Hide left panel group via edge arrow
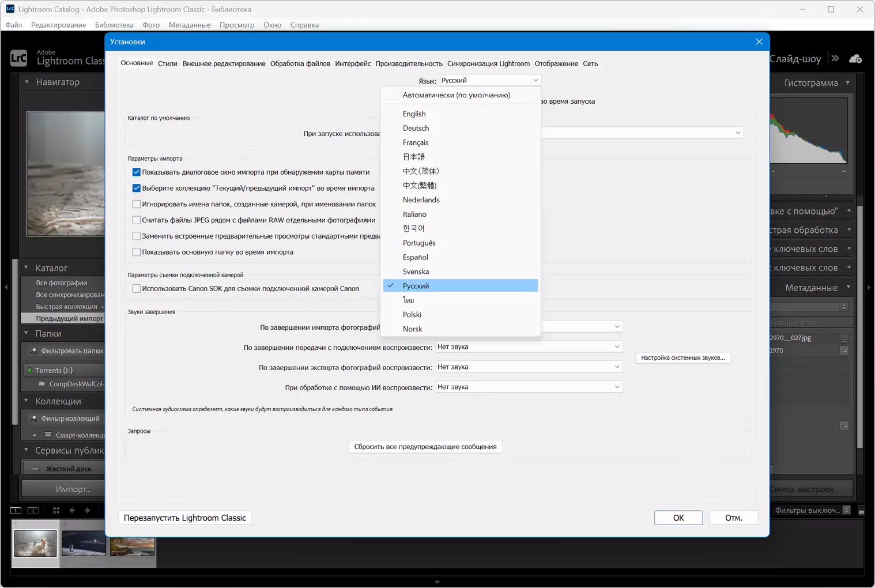 point(5,287)
